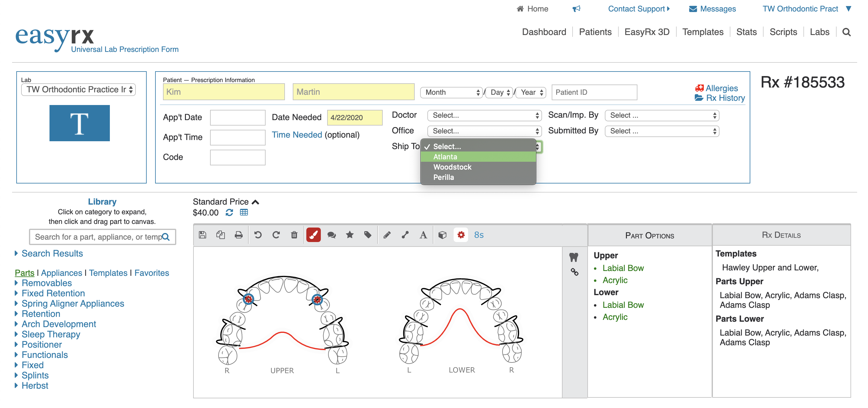This screenshot has width=868, height=408.
Task: Click the save icon in canvas toolbar
Action: click(203, 235)
